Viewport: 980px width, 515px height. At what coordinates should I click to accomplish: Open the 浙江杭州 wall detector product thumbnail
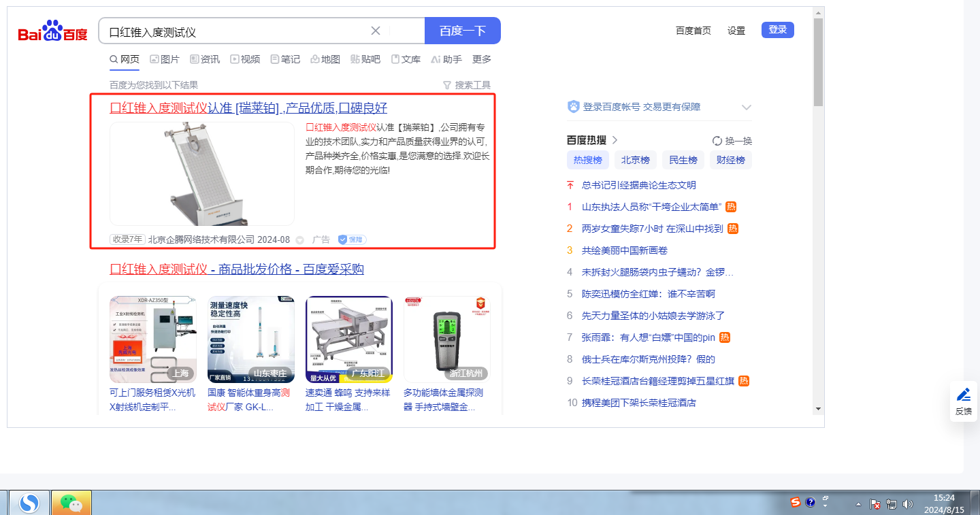tap(447, 339)
